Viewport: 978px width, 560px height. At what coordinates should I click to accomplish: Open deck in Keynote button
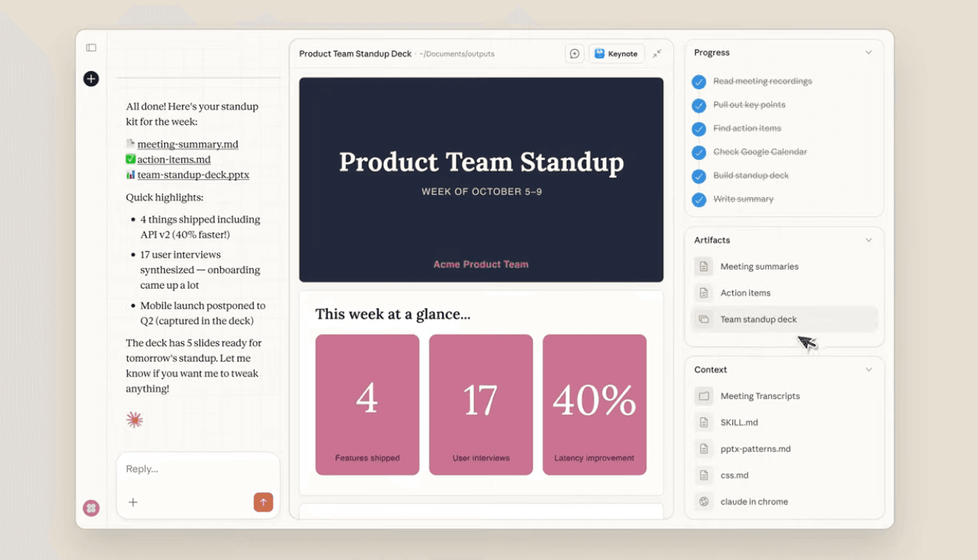(x=616, y=54)
